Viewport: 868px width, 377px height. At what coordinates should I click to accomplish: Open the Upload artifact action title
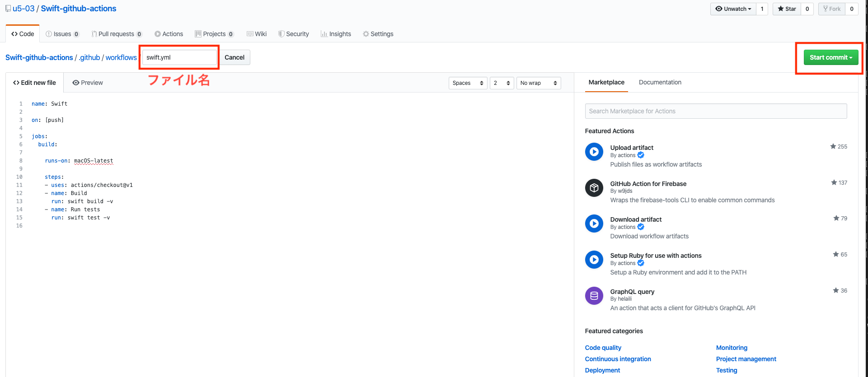(x=632, y=148)
